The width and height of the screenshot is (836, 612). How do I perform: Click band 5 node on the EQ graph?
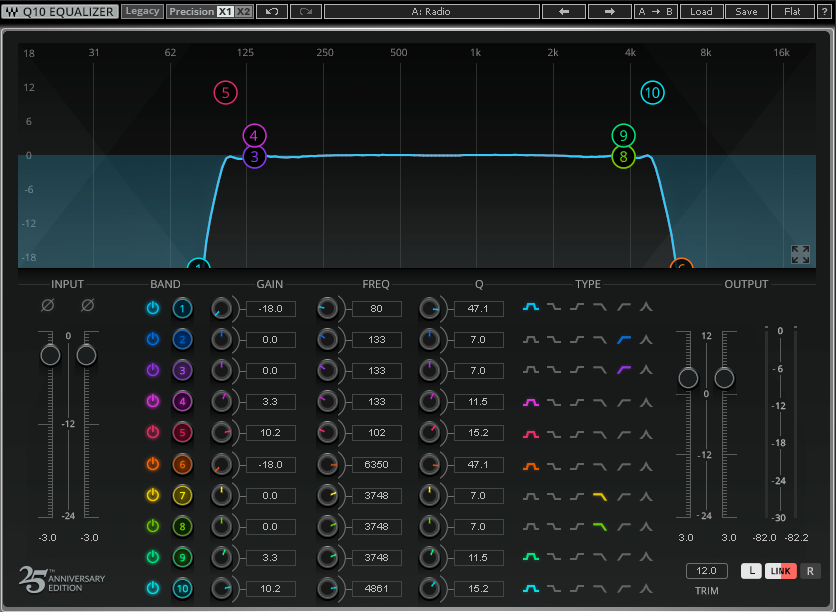pyautogui.click(x=226, y=93)
